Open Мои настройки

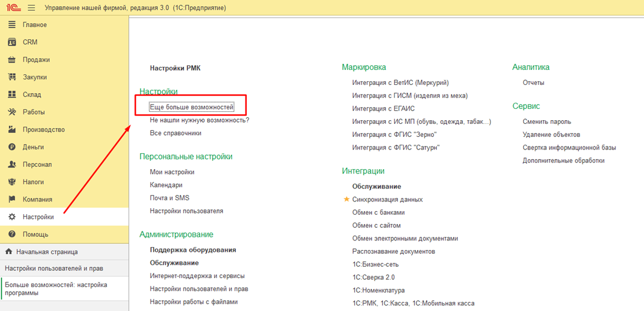172,172
